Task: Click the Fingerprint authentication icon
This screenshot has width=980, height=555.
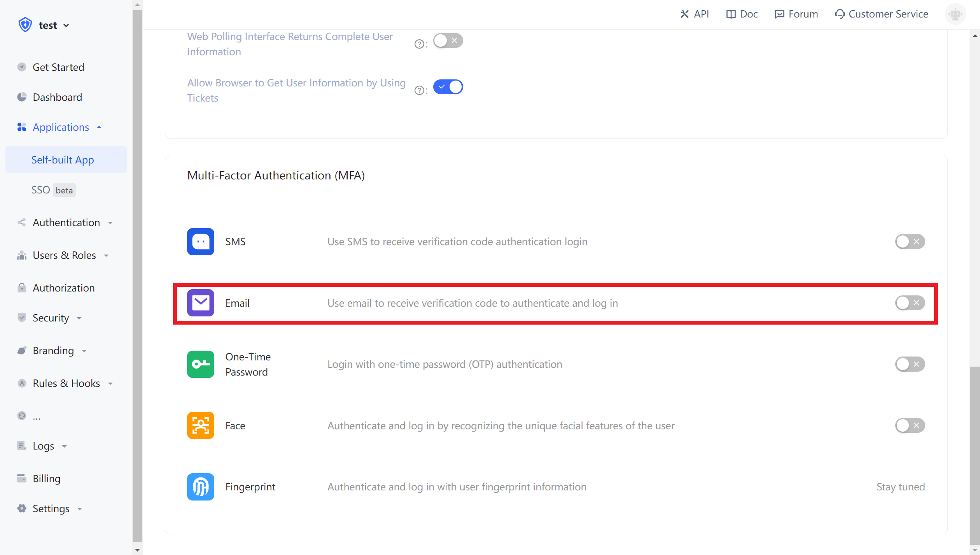Action: 200,487
